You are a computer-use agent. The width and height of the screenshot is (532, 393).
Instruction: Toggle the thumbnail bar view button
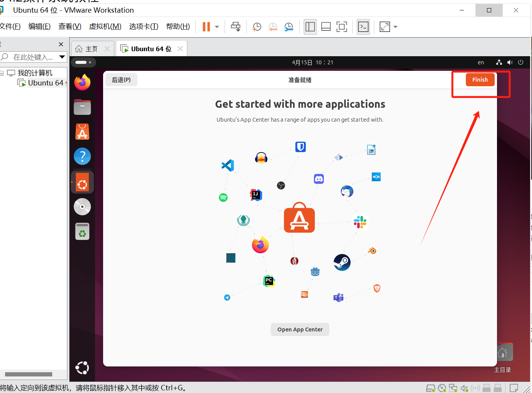coord(326,27)
